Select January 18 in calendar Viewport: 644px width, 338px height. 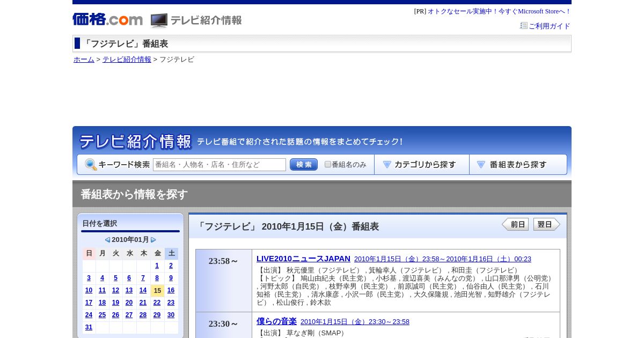(x=102, y=303)
